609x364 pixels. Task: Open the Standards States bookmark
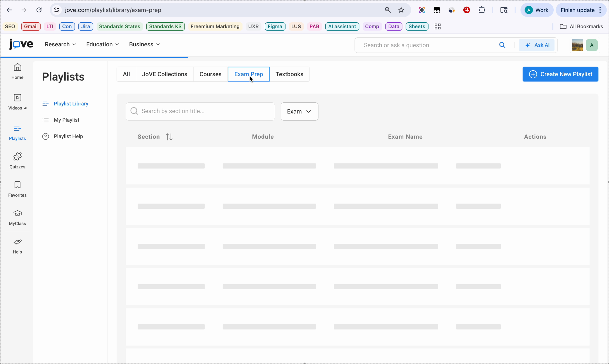click(x=120, y=26)
